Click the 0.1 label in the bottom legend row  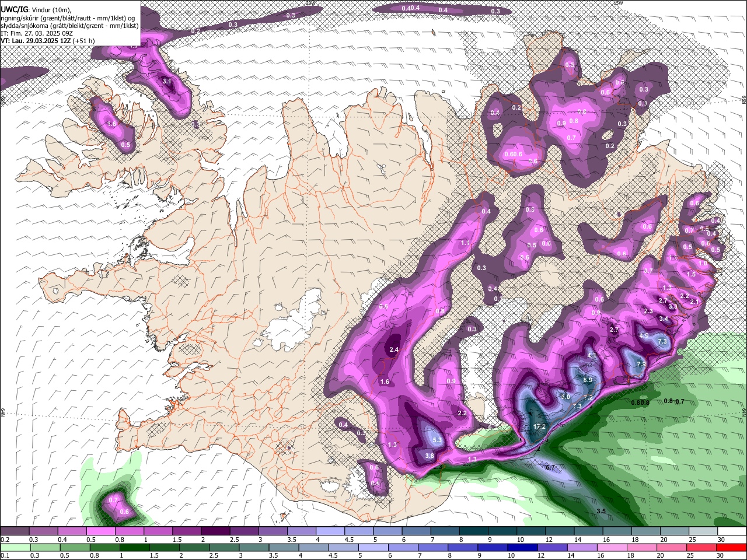coord(5,556)
